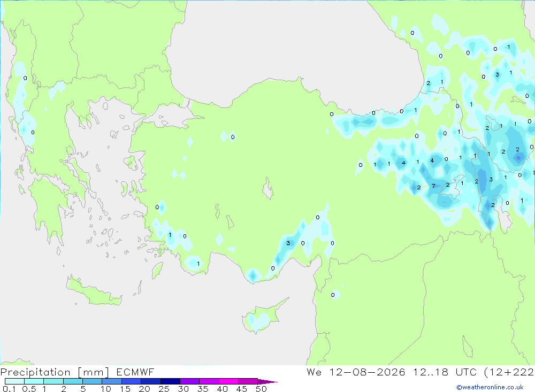
Task: Select the 5–10 mm legend color swatch
Action: [93, 381]
